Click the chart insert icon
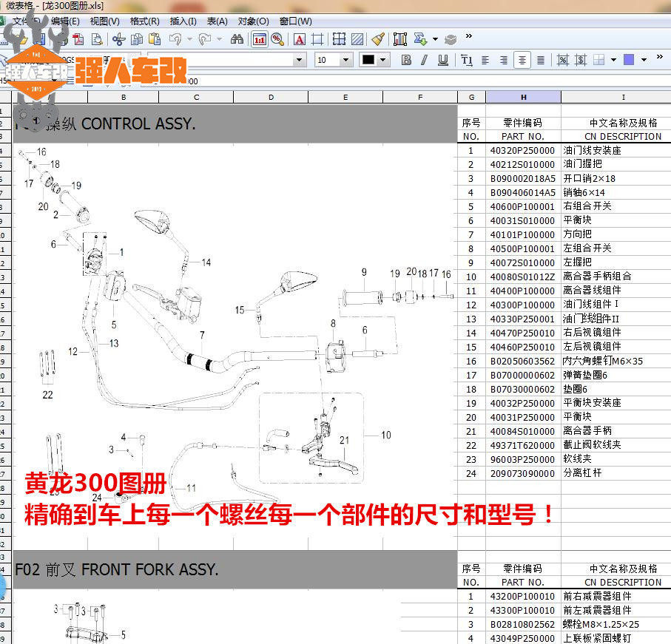Image resolution: width=671 pixels, height=644 pixels. pos(400,40)
